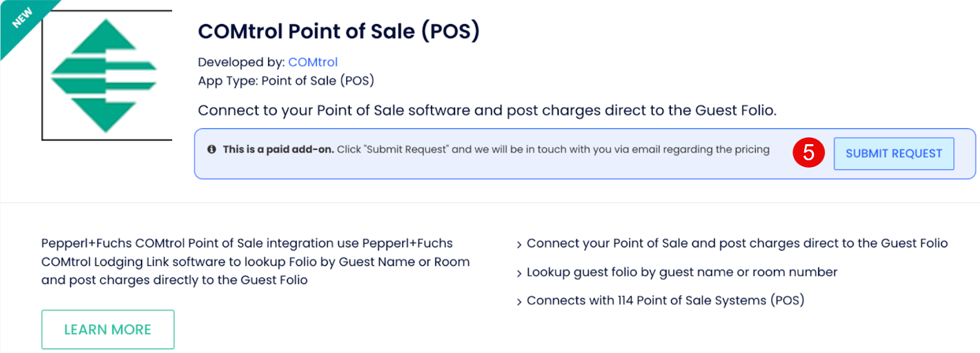Click chevron beside "Connect your Point of Sale"
Screen dimensions: 980x353
coord(519,245)
